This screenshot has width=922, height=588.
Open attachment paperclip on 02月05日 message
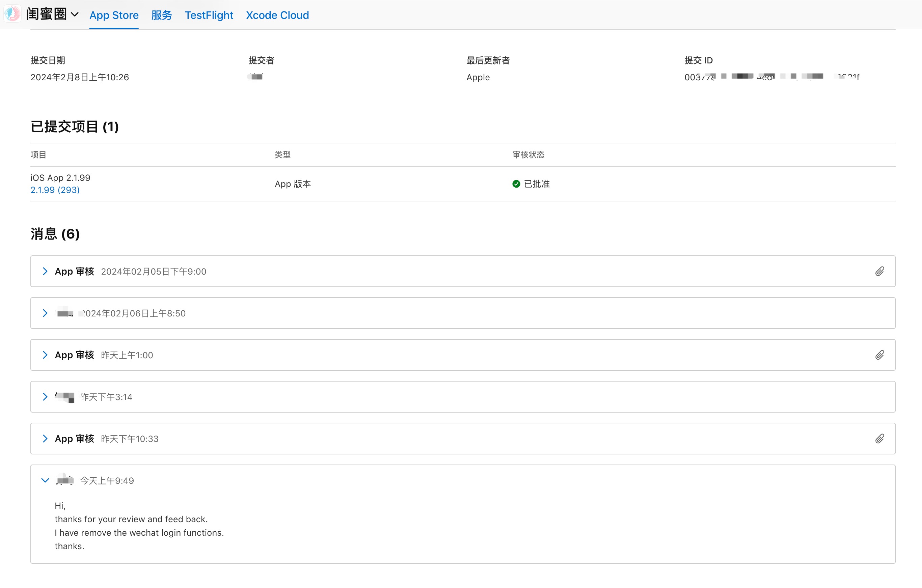(879, 272)
